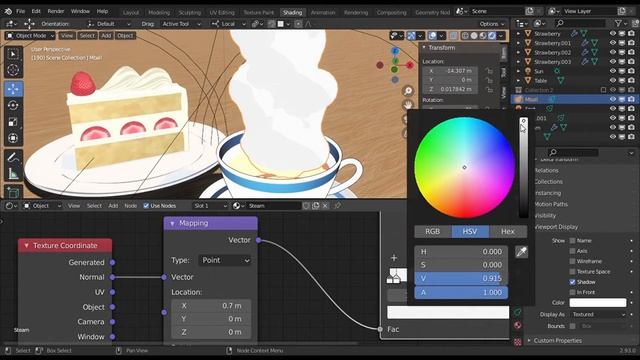
Task: Toggle X-ray display in viewport header
Action: [453, 36]
